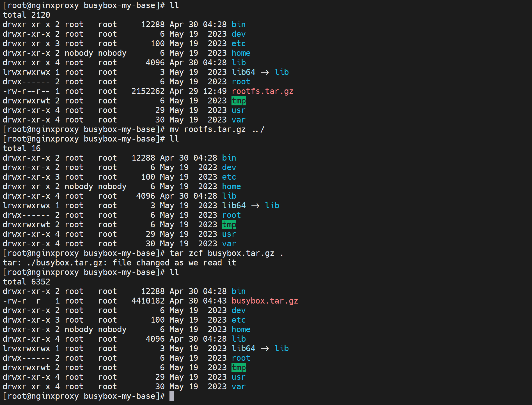The image size is (532, 405).
Task: Click the 'var' directory name in the last listing
Action: 239,387
